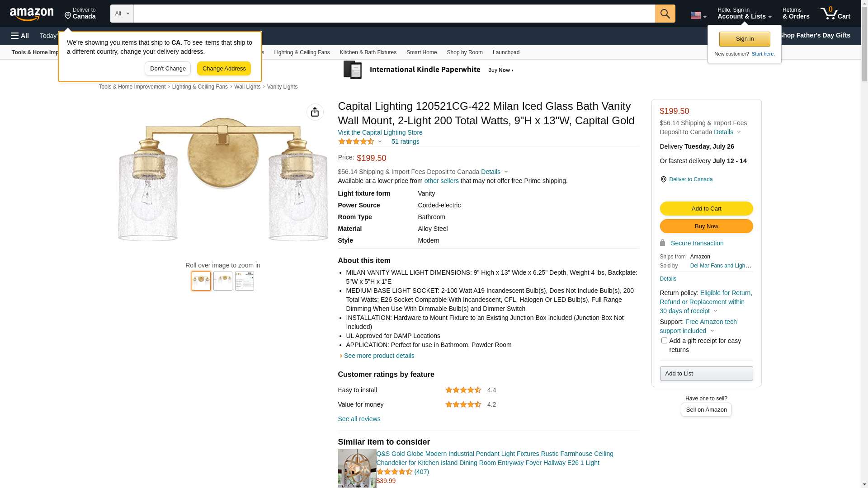Expand Shipping & Import Fees Details under price
The image size is (868, 488).
pyautogui.click(x=494, y=172)
